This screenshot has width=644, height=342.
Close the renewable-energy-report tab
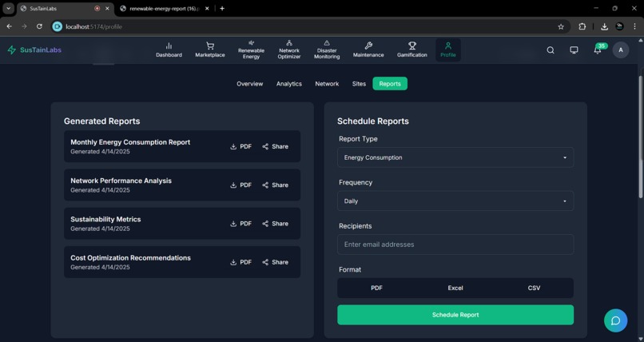click(x=207, y=9)
